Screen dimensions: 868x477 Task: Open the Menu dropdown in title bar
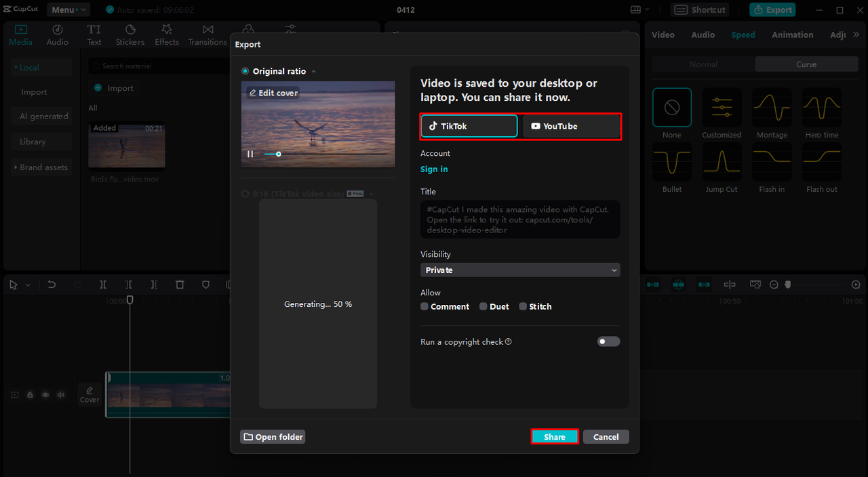tap(68, 9)
